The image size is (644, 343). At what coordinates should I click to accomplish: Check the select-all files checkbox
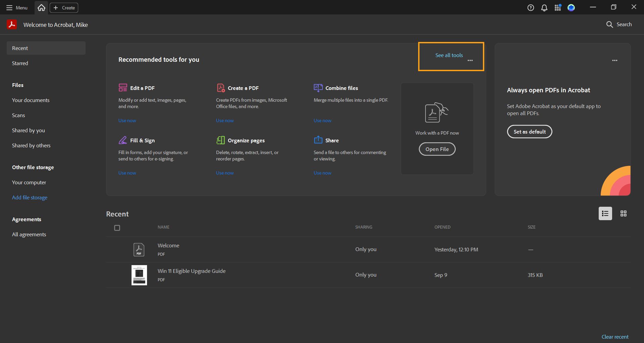(x=117, y=228)
